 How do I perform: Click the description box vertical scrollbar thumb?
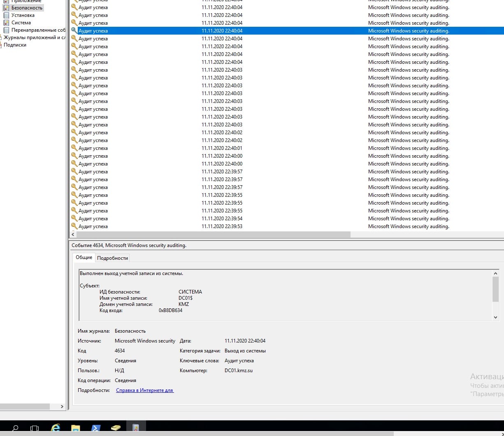click(495, 289)
